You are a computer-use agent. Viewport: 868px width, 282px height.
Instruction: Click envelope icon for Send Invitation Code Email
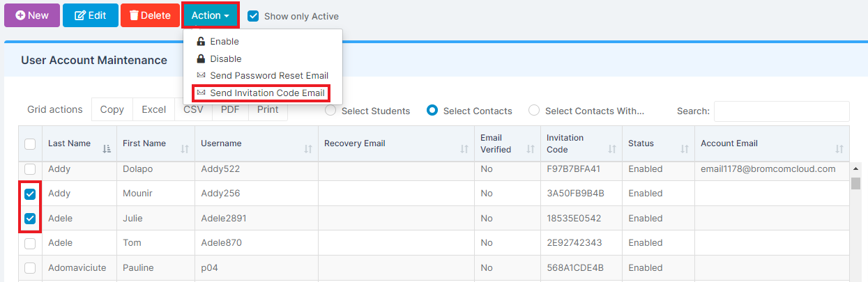pyautogui.click(x=201, y=93)
